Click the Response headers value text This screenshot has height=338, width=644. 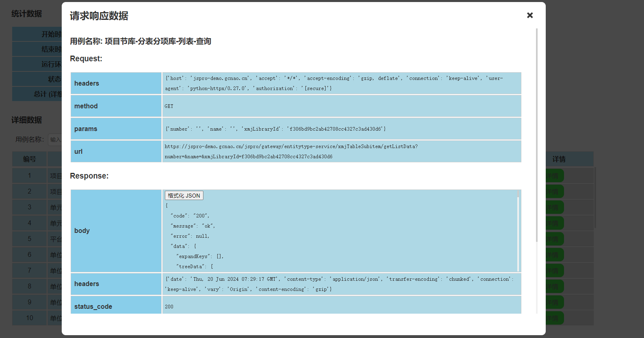pos(339,284)
